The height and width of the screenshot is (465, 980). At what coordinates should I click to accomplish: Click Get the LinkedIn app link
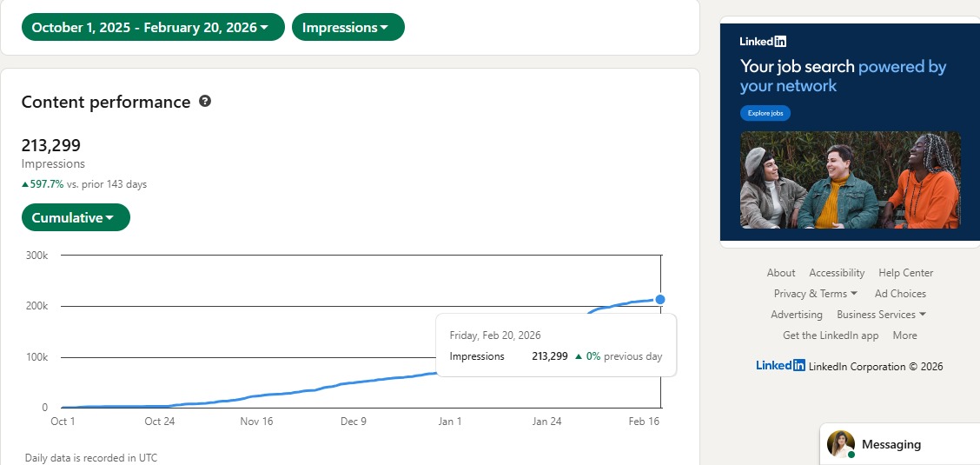831,335
